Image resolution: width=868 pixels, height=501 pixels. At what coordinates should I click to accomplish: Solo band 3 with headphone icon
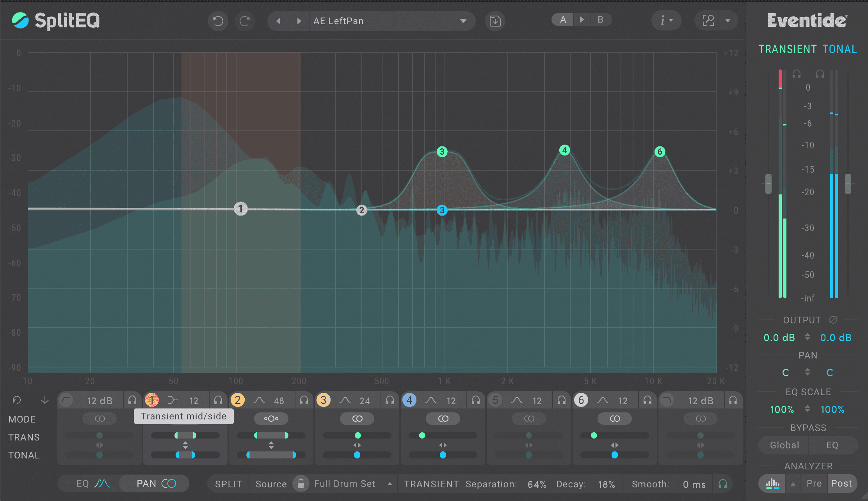click(390, 400)
